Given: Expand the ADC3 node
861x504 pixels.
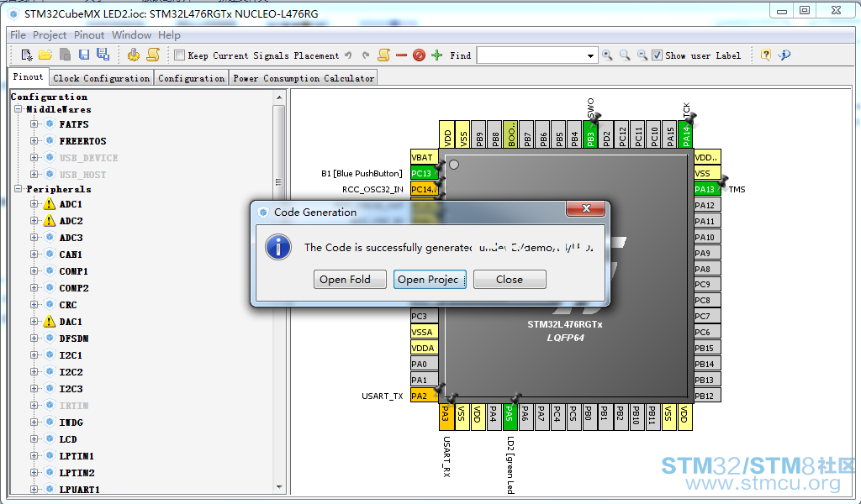Looking at the screenshot, I should [34, 238].
